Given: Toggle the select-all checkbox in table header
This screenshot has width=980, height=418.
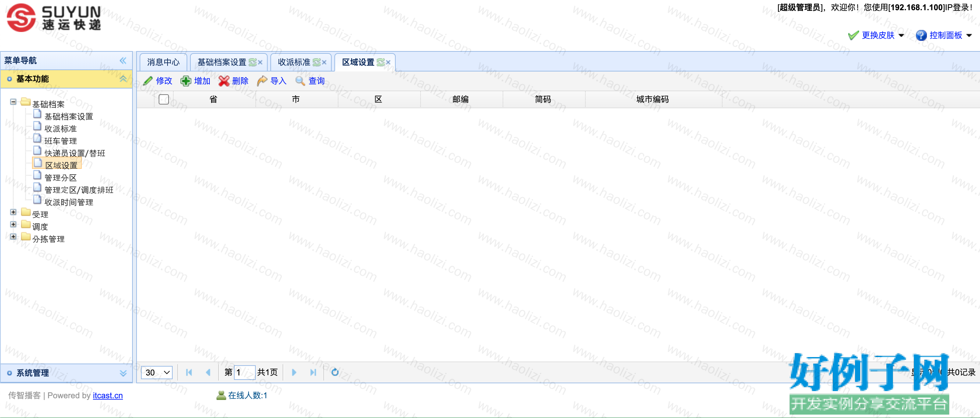Looking at the screenshot, I should [x=163, y=99].
